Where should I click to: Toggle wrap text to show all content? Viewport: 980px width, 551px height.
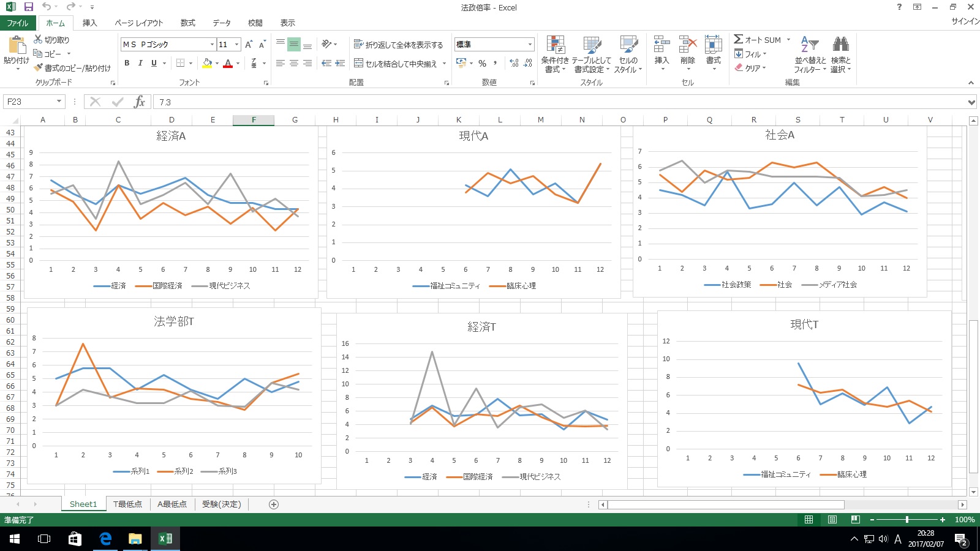398,45
